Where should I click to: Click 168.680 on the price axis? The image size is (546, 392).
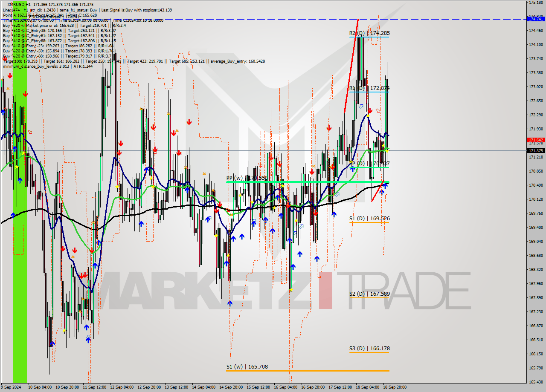coord(536,255)
